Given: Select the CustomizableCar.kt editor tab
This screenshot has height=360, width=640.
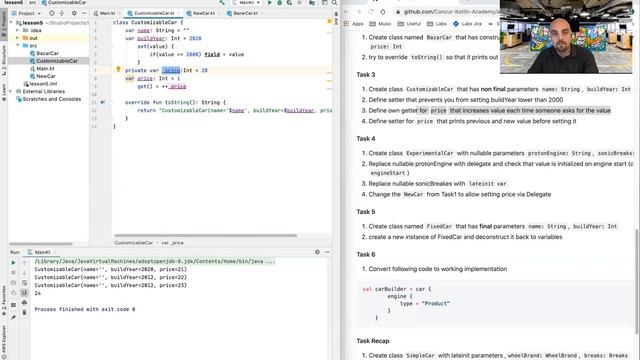Looking at the screenshot, I should pos(154,13).
